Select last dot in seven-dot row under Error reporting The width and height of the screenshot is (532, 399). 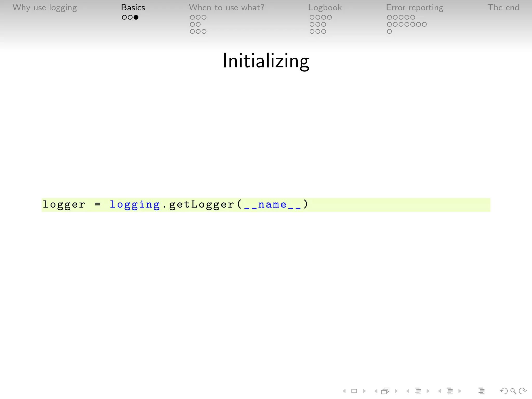(424, 24)
